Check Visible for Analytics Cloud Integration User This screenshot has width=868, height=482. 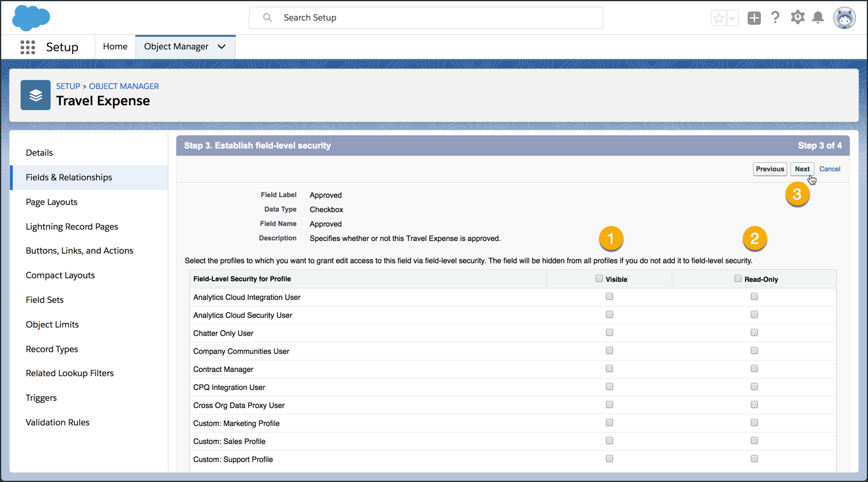(610, 296)
